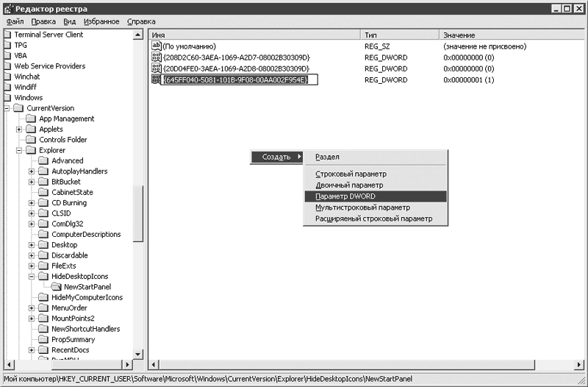The image size is (588, 387).
Task: Choose Параметр DWORD from the submenu
Action: [x=345, y=196]
